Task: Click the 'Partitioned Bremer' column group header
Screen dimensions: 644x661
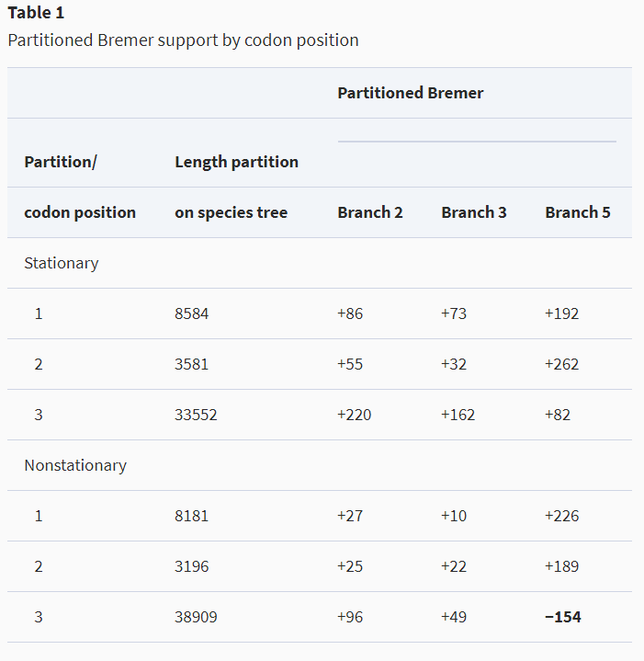Action: [x=411, y=93]
